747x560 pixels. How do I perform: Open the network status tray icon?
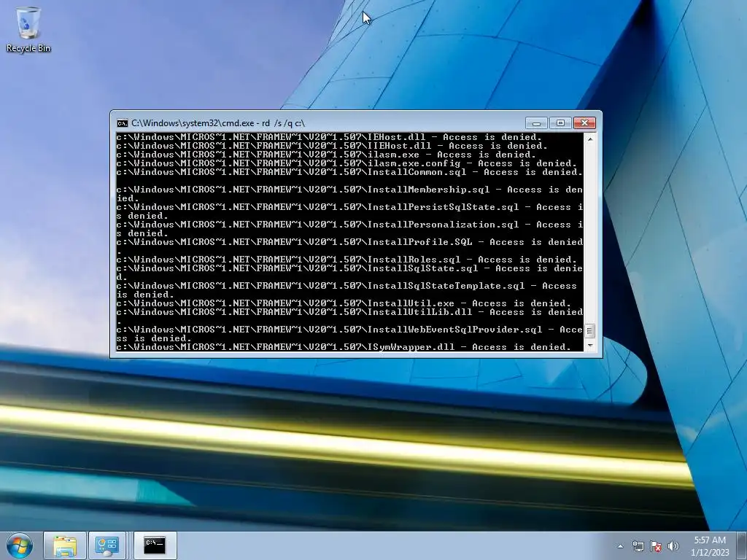click(638, 546)
